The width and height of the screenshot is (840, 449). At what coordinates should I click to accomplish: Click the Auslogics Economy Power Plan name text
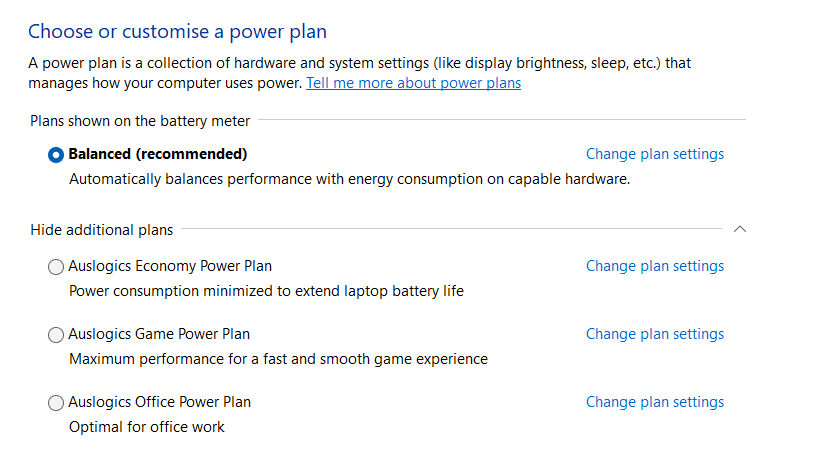170,266
